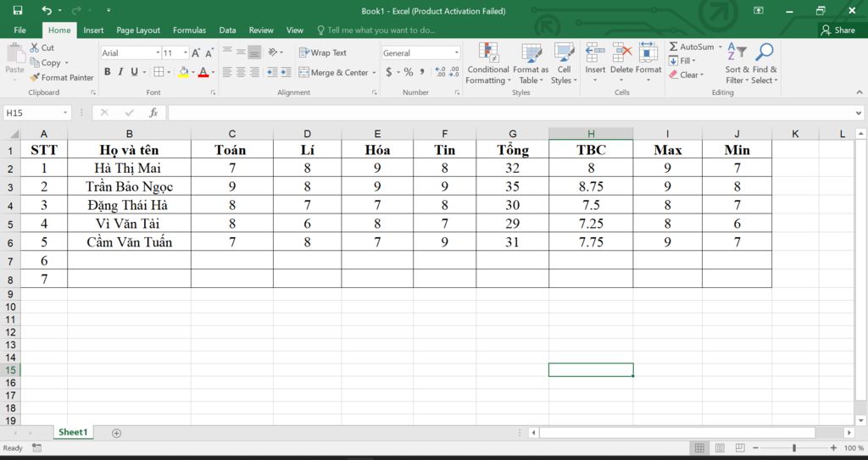Expand the Merge & Center dropdown arrow
The image size is (868, 460).
[x=374, y=73]
